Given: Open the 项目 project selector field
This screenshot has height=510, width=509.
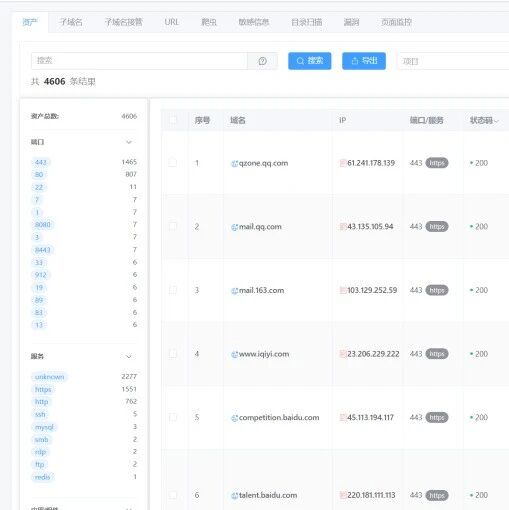Looking at the screenshot, I should (x=453, y=61).
